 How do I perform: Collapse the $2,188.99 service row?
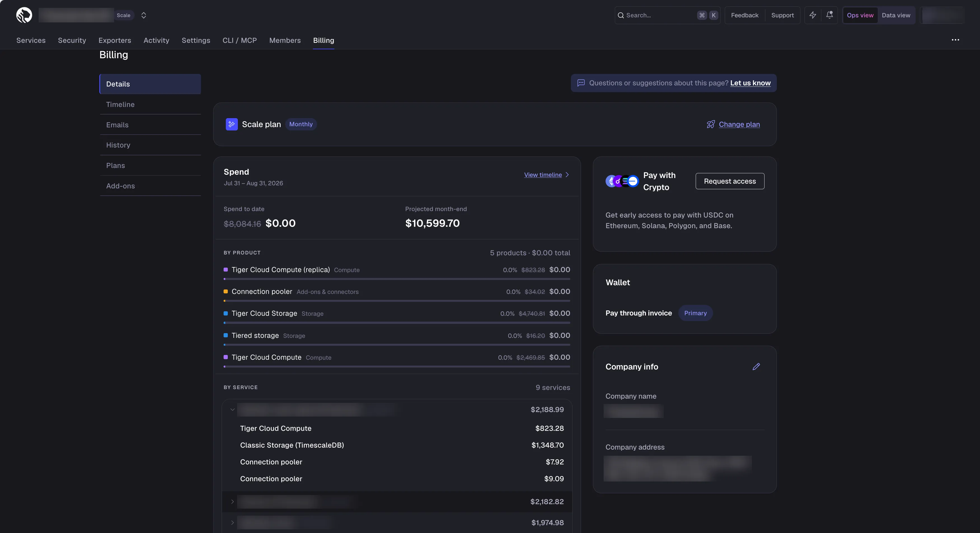coord(397,410)
